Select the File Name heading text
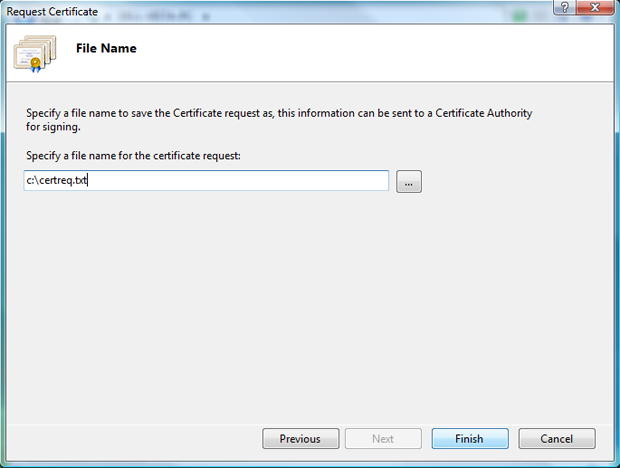This screenshot has width=620, height=468. (106, 48)
